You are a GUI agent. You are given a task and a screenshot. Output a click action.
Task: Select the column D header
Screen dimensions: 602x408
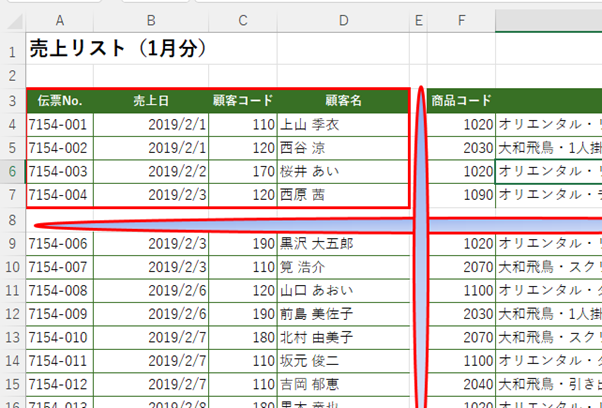(x=343, y=20)
